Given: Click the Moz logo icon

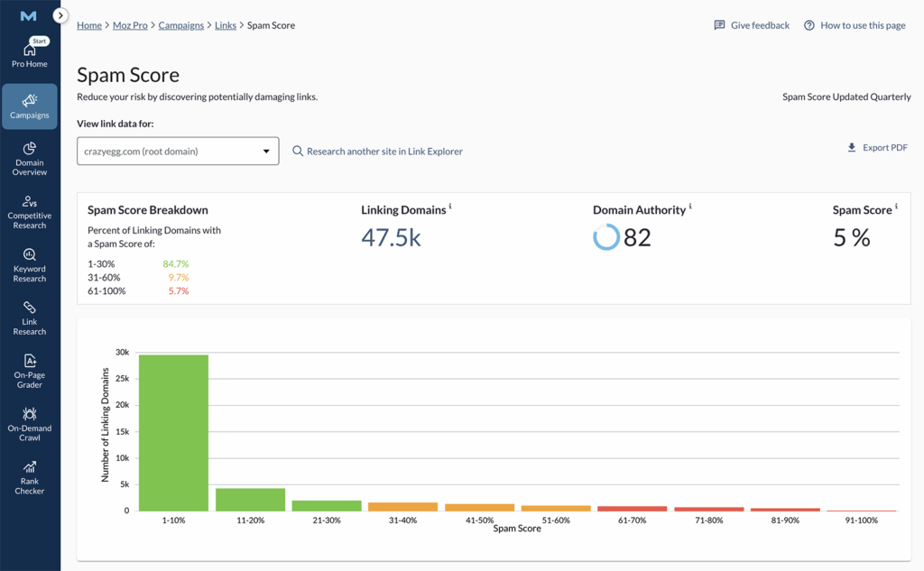Looking at the screenshot, I should [x=28, y=16].
